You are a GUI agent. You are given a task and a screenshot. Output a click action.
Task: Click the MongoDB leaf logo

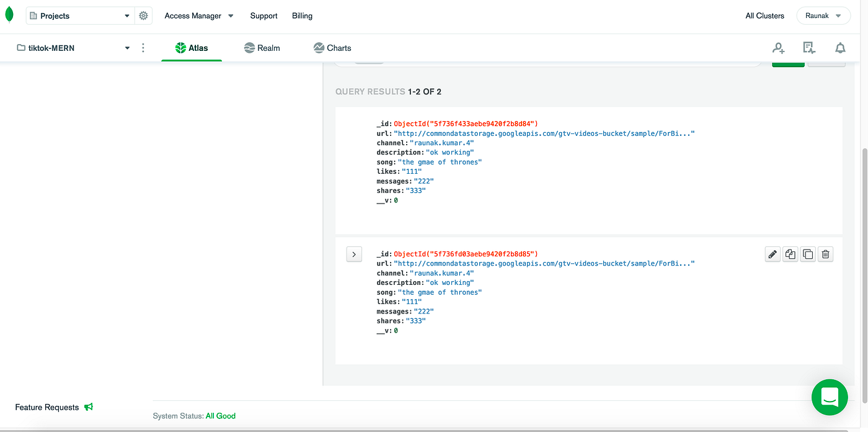pyautogui.click(x=9, y=14)
